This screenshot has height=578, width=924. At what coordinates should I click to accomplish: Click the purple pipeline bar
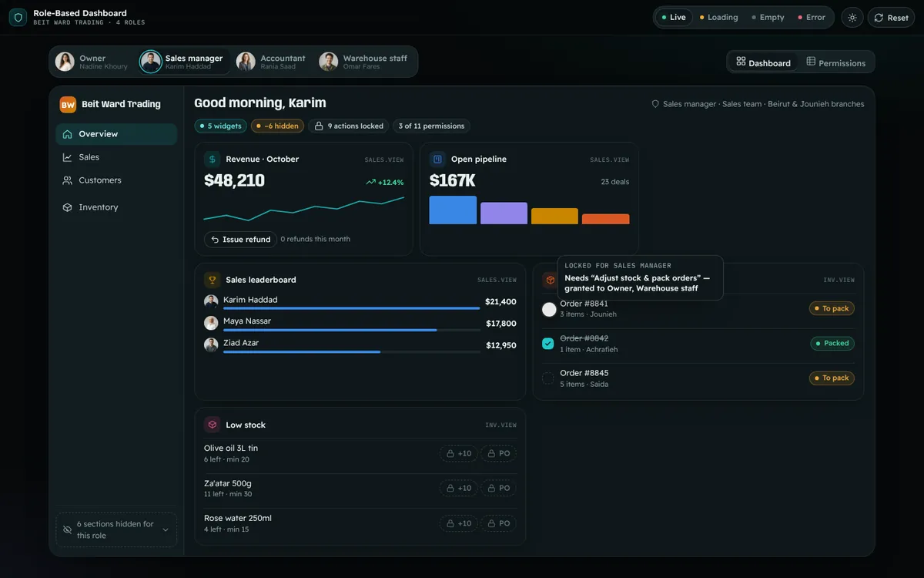click(x=504, y=213)
